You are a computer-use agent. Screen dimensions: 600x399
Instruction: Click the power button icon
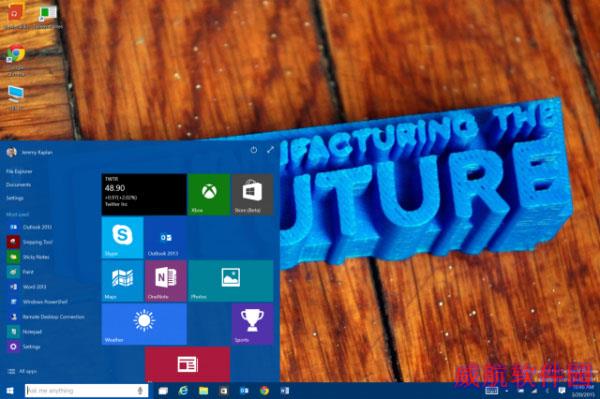[254, 150]
